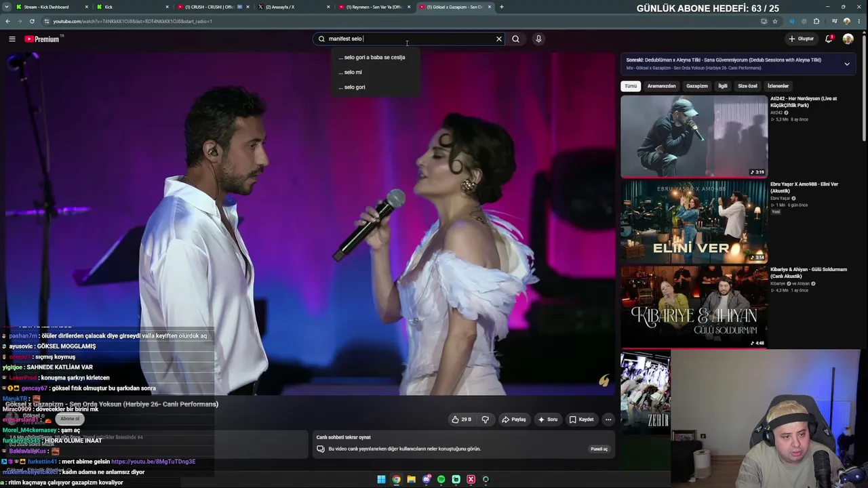This screenshot has height=488, width=868.
Task: Share the video using Paylaş
Action: click(513, 420)
